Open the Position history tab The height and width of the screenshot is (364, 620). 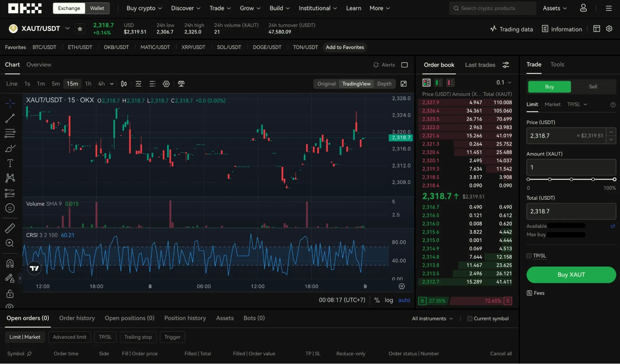tap(185, 318)
